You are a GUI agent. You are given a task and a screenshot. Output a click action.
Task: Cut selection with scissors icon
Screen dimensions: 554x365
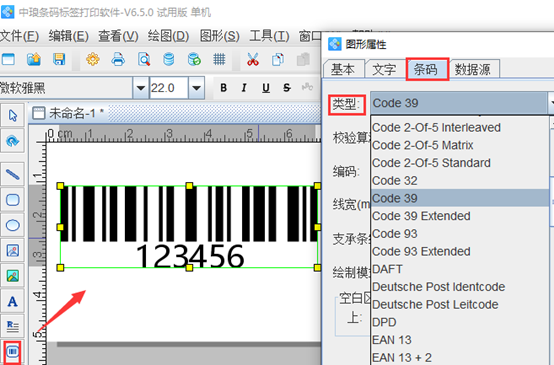(253, 59)
